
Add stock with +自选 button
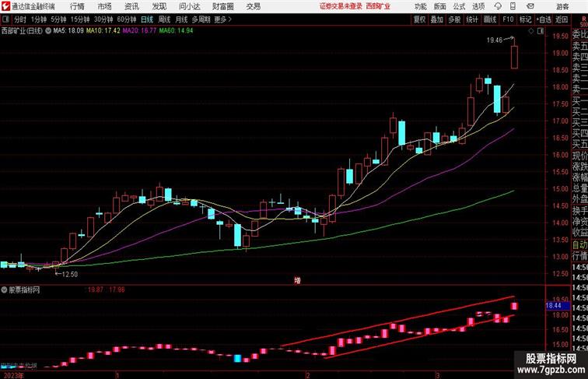coord(544,19)
